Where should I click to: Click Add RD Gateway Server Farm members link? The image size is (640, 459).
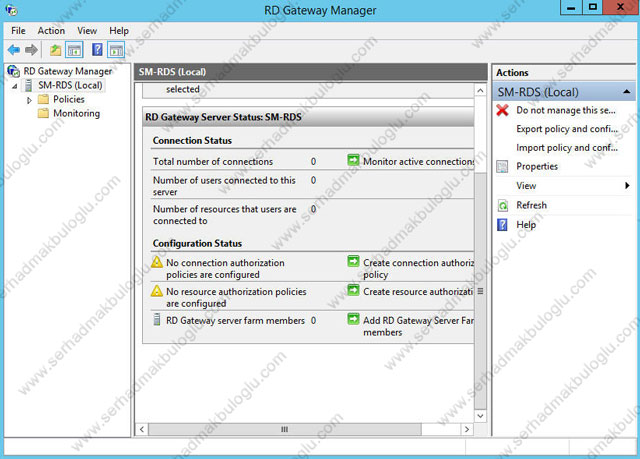[419, 326]
